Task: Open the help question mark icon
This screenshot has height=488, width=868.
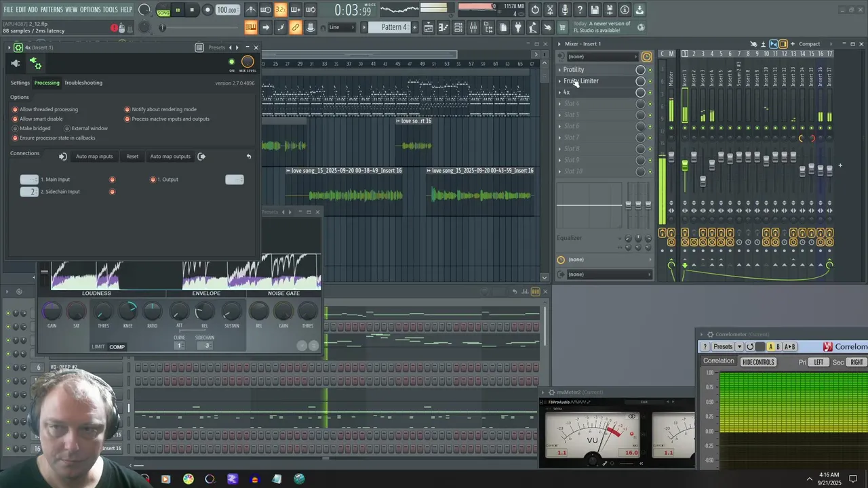Action: click(580, 10)
